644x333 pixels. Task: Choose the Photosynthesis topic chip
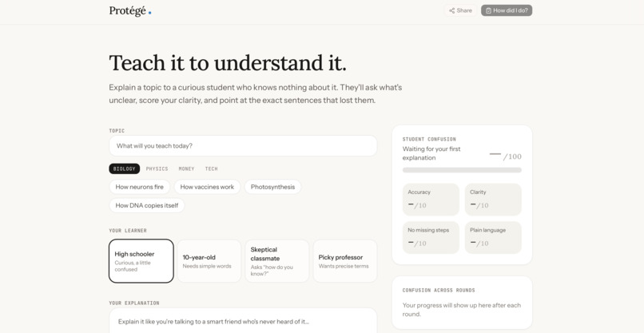click(272, 187)
